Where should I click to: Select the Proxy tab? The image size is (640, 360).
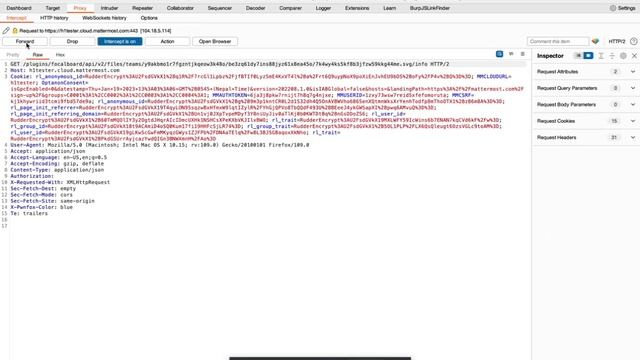(x=80, y=8)
